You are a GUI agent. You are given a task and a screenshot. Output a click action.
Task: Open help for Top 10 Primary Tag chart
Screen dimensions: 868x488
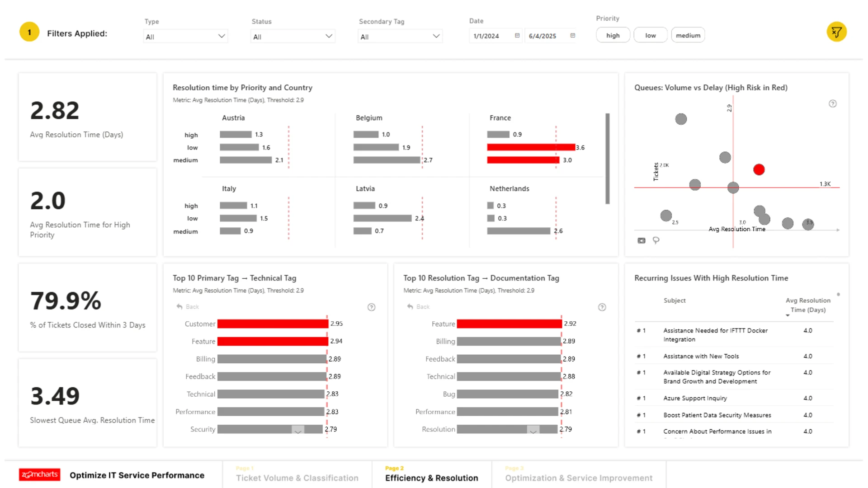click(x=371, y=307)
